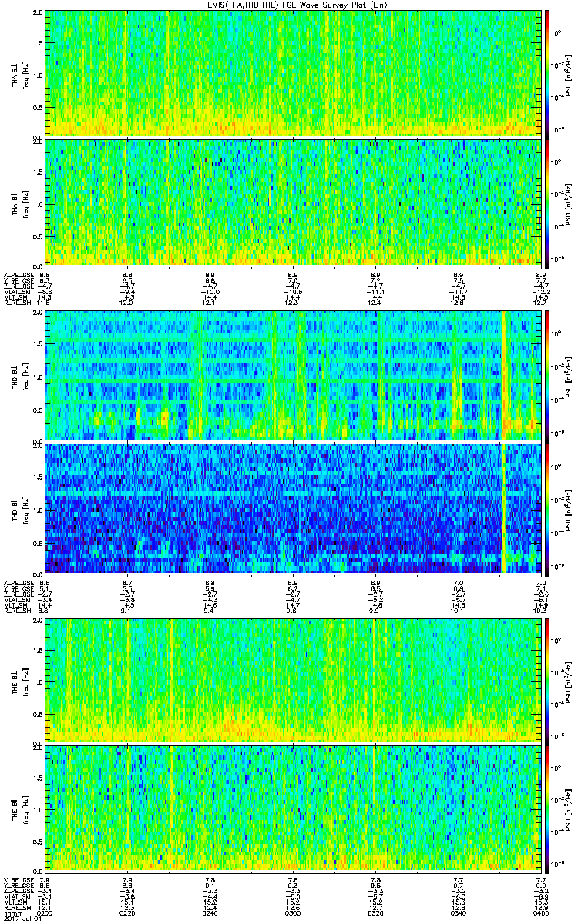Click the 2.0 frequency tick on THE perpendicular axis
578x924 pixels.
pyautogui.click(x=37, y=621)
